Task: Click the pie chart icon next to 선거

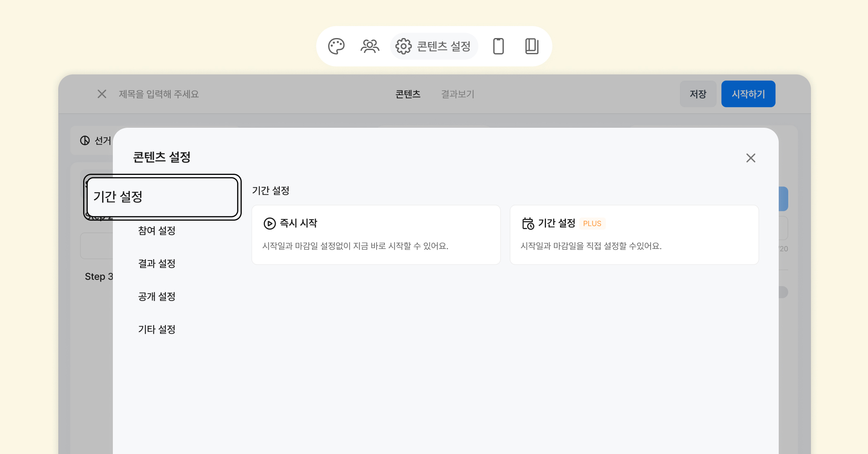Action: [x=85, y=141]
